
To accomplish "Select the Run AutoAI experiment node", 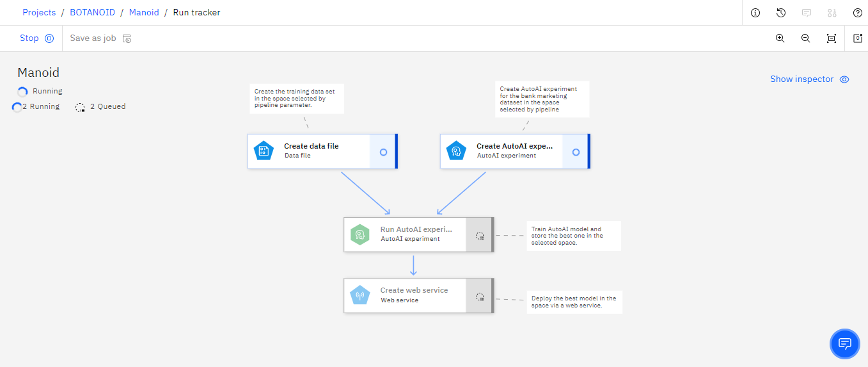I will pos(418,234).
